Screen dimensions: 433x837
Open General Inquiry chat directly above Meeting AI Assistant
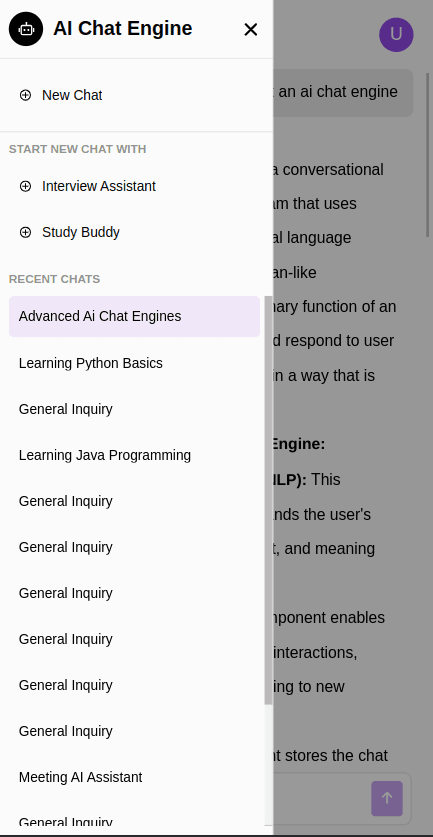pos(135,731)
